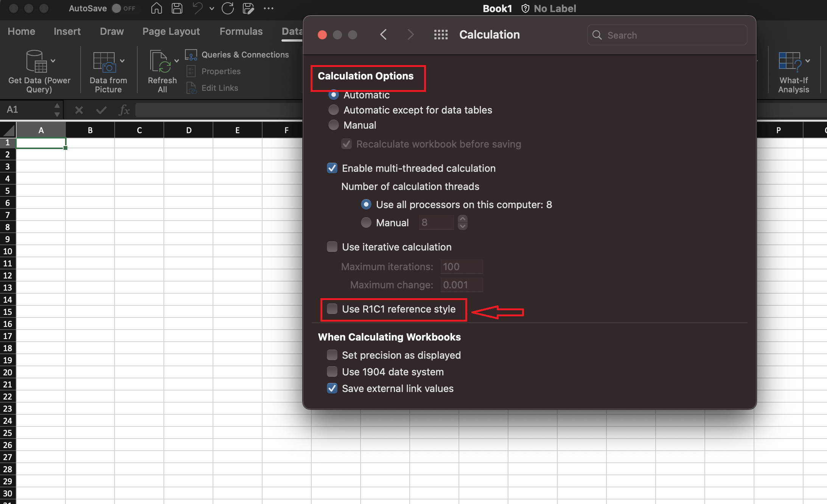827x504 pixels.
Task: Click the Edit Links button
Action: click(x=212, y=88)
